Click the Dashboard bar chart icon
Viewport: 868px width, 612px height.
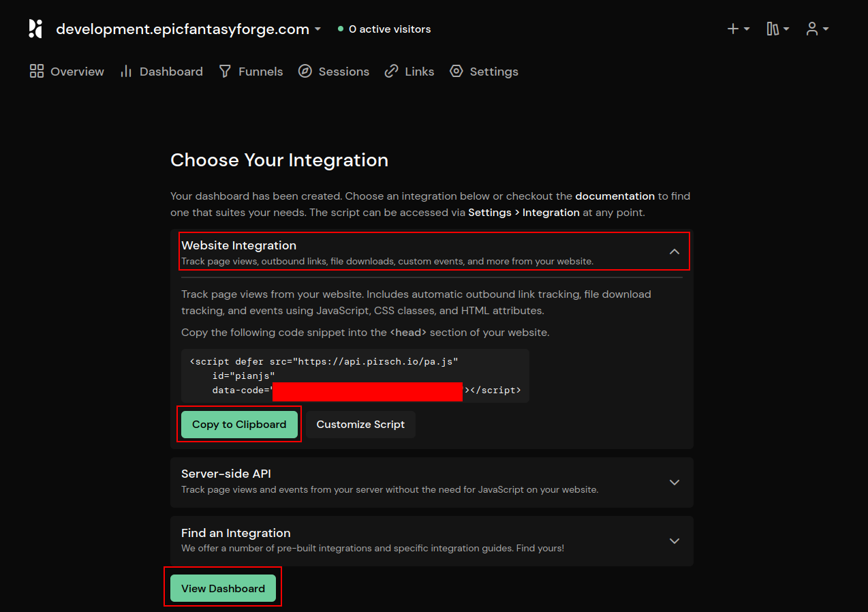click(x=126, y=72)
